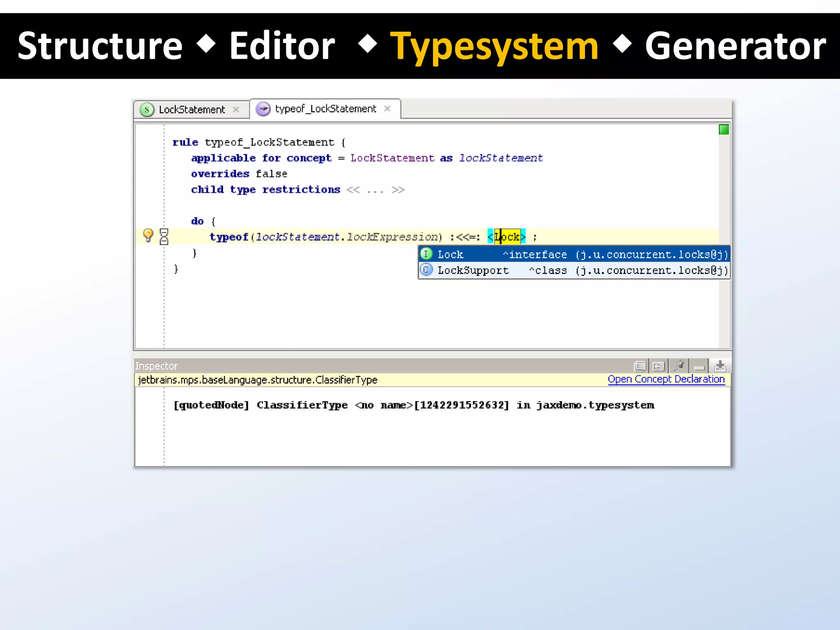This screenshot has height=630, width=840.
Task: Open the light bulb intentions icon
Action: pyautogui.click(x=148, y=235)
